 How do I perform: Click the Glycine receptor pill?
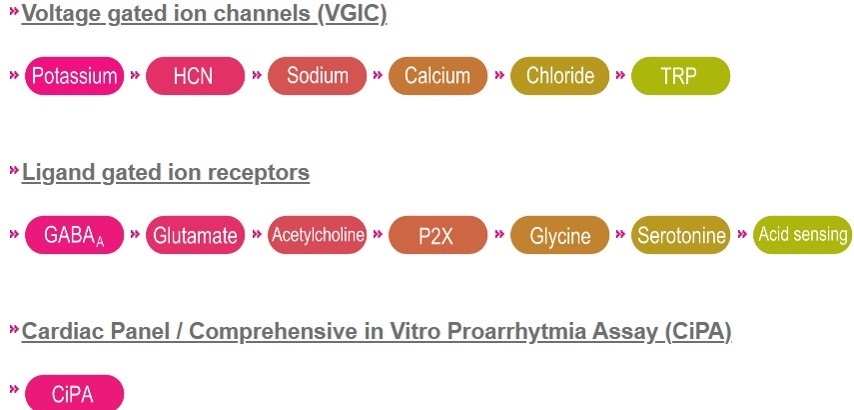pos(559,235)
